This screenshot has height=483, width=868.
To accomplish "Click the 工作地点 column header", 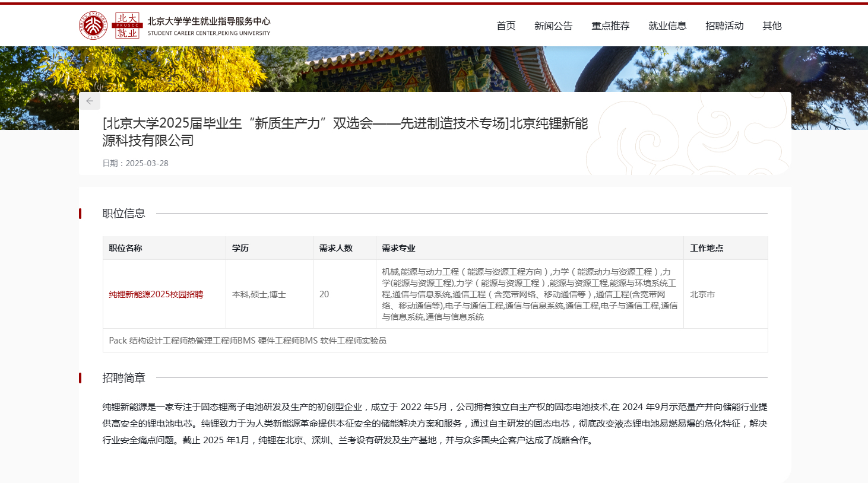I will click(x=726, y=248).
